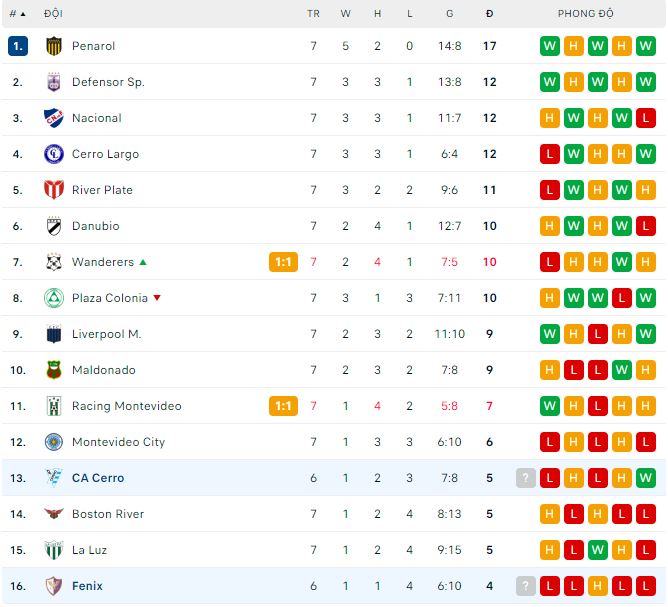Open the CA Cerro team page
The image size is (668, 607).
click(98, 478)
